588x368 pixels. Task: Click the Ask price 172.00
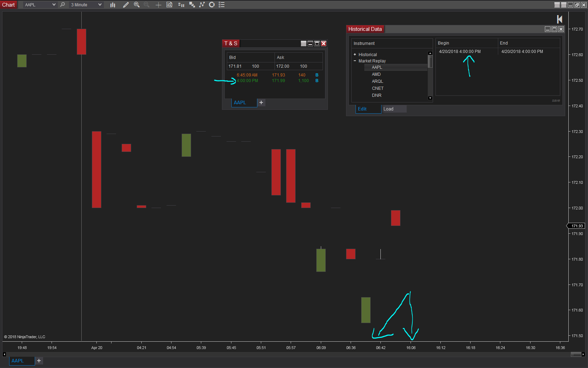tap(283, 66)
